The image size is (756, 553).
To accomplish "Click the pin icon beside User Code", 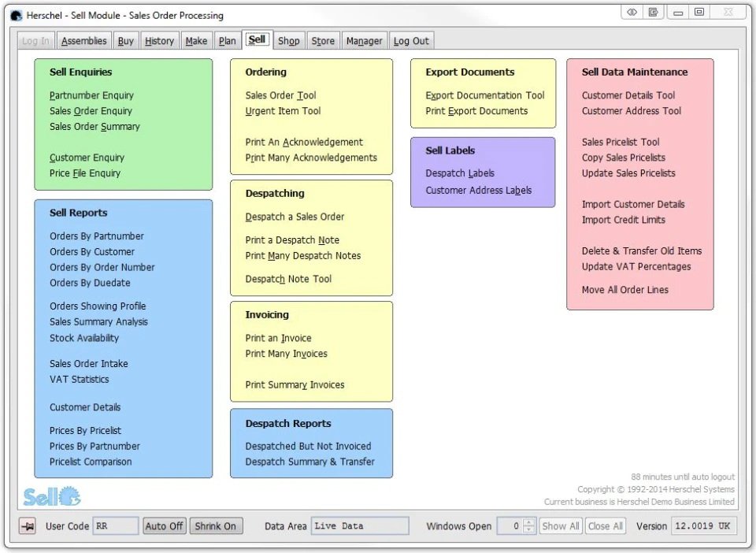I will point(28,526).
